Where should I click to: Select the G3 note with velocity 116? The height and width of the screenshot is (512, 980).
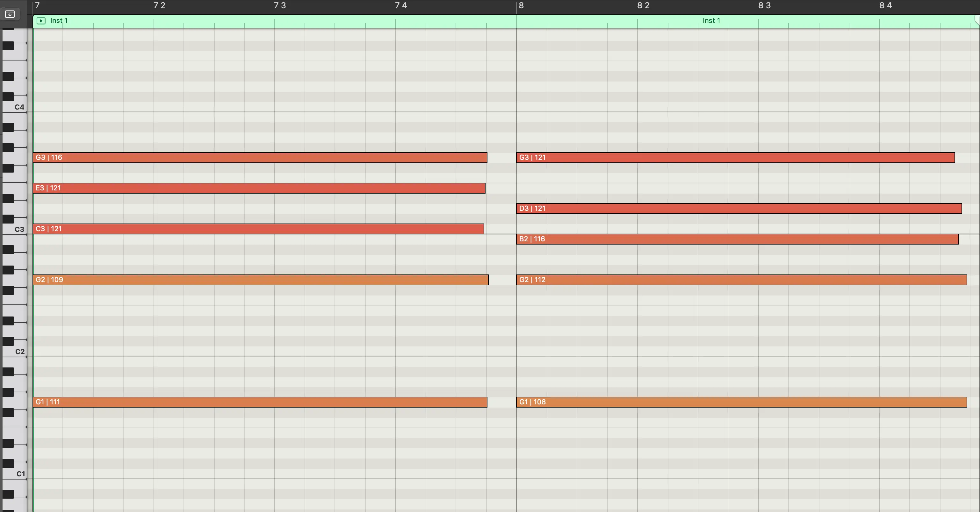coord(260,158)
